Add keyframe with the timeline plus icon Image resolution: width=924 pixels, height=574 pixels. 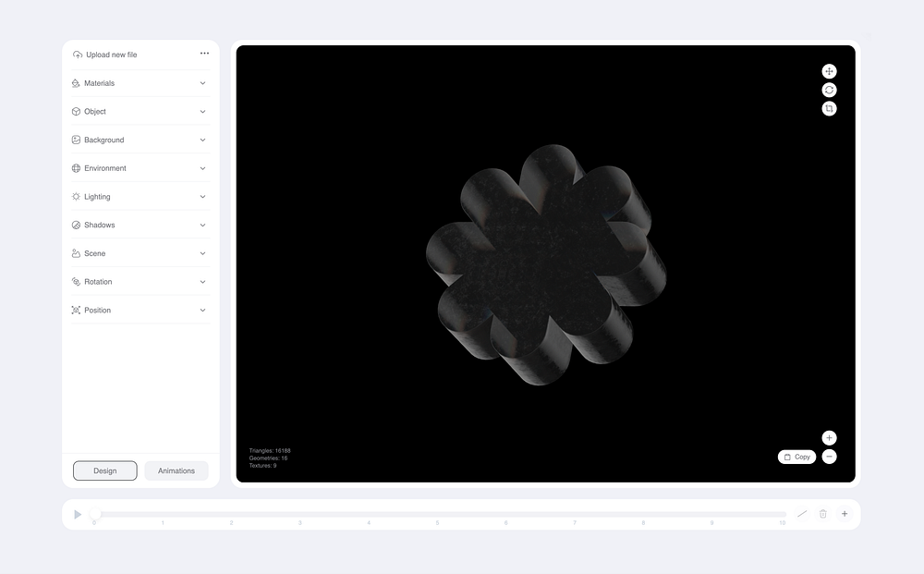(845, 514)
